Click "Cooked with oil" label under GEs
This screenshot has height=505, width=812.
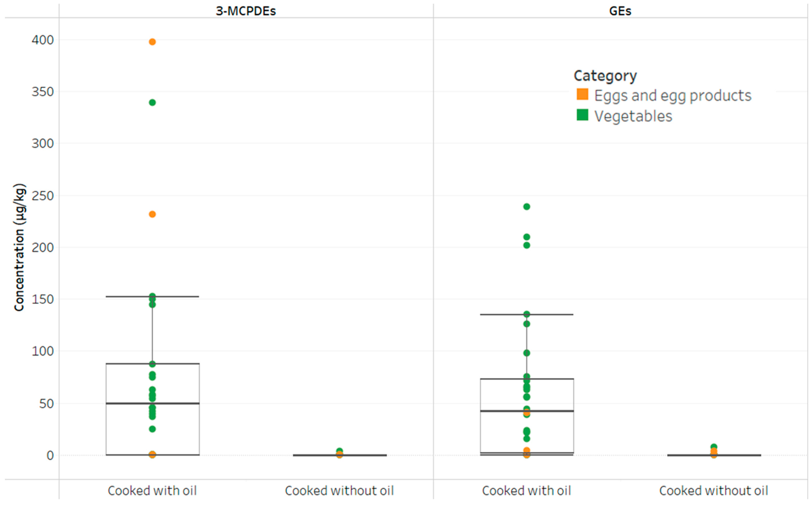tap(526, 491)
